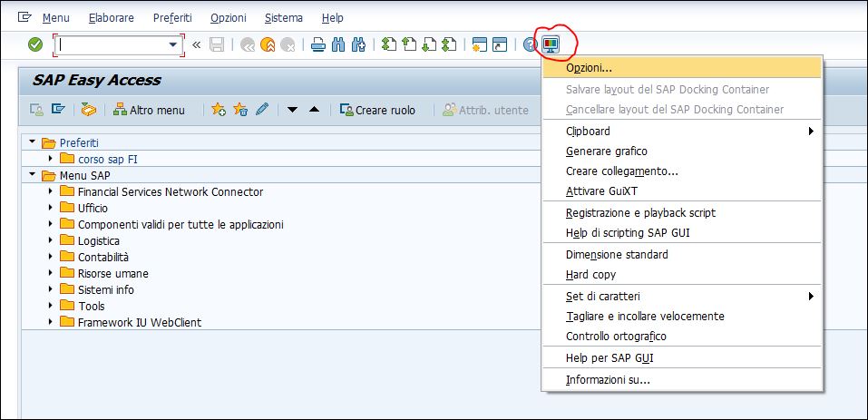Expand Financial Services Network Connector node
This screenshot has width=868, height=420.
coord(51,190)
